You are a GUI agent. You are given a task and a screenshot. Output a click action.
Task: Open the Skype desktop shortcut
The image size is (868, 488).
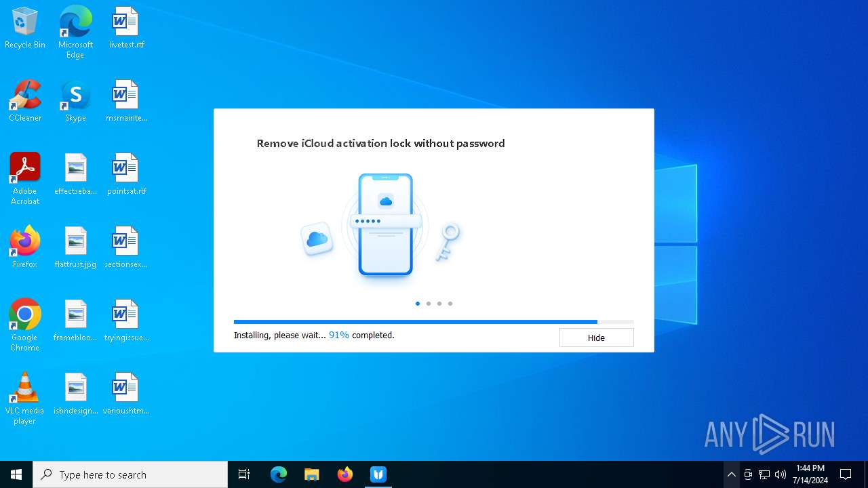pos(75,101)
